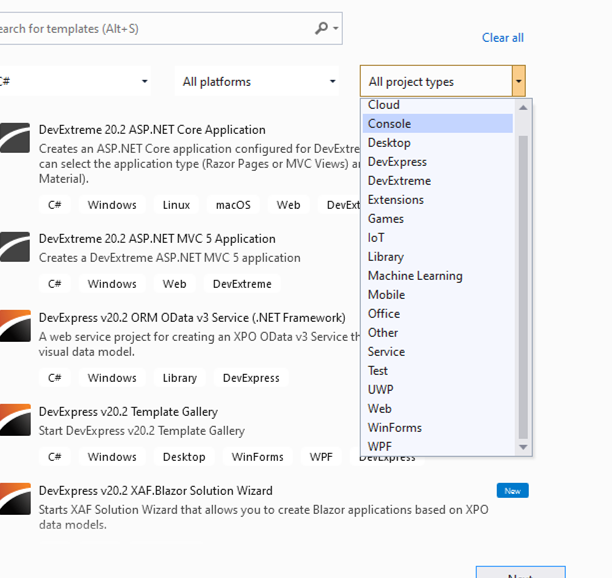This screenshot has width=612, height=578.
Task: Click Library tag on ORM OData template
Action: [180, 378]
